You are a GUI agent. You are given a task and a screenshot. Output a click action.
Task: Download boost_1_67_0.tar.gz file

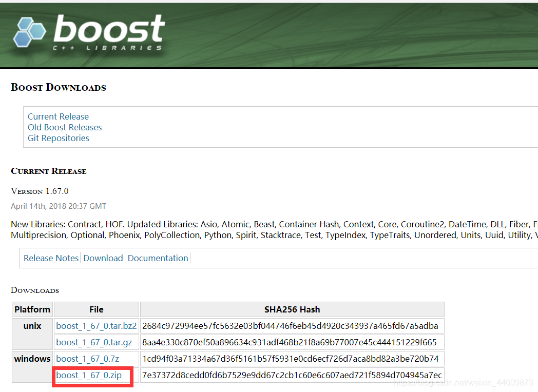[94, 342]
